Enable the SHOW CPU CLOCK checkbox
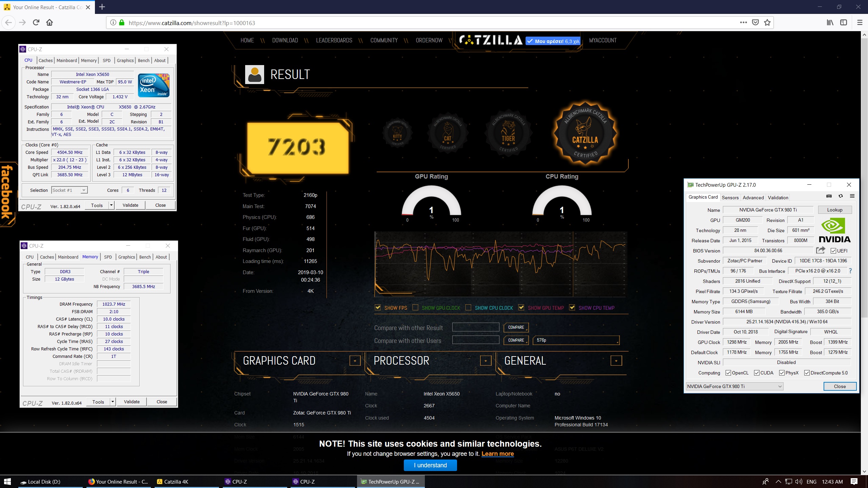The width and height of the screenshot is (868, 488). coord(468,307)
